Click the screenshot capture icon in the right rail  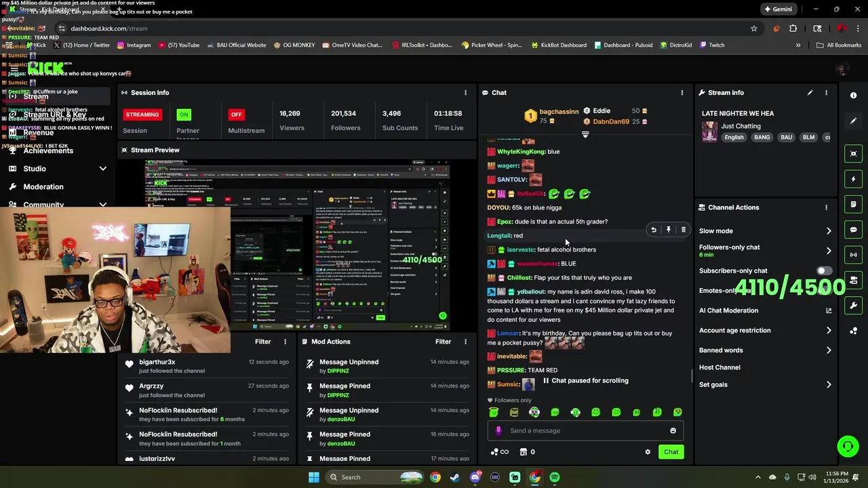pos(853,154)
